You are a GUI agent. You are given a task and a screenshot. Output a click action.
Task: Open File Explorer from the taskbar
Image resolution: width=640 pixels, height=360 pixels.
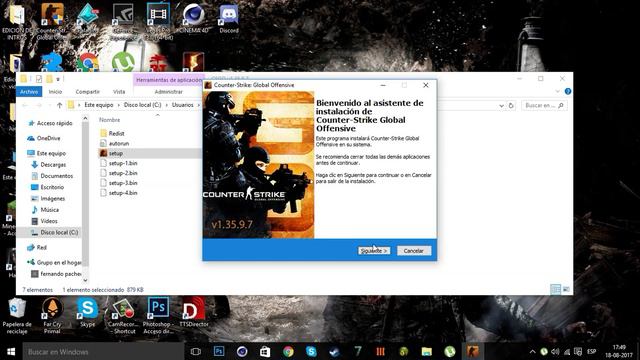[x=427, y=351]
